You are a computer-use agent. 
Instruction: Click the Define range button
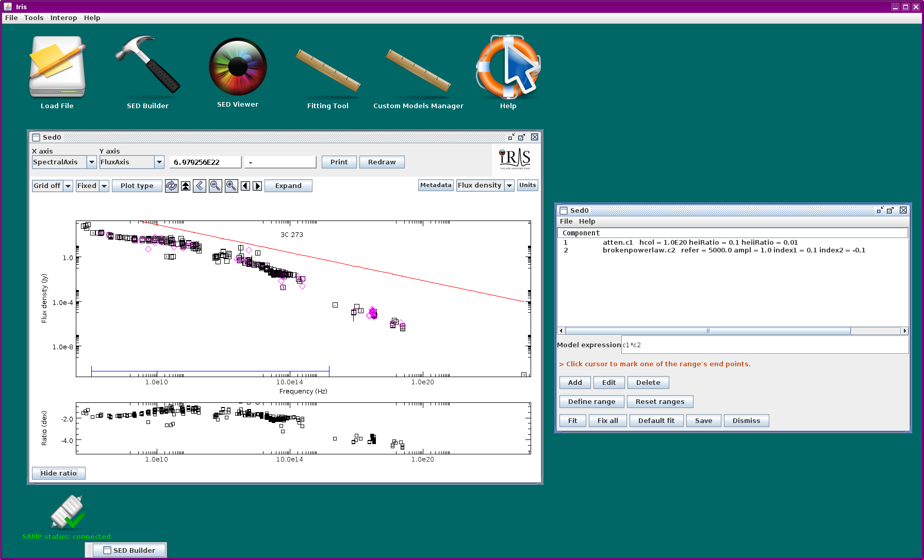592,402
